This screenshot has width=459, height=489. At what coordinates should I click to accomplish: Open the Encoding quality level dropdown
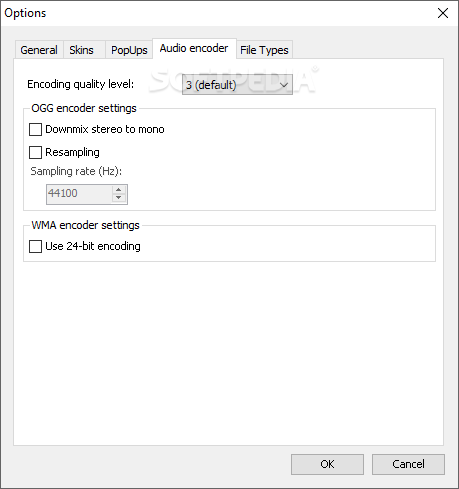(x=237, y=85)
